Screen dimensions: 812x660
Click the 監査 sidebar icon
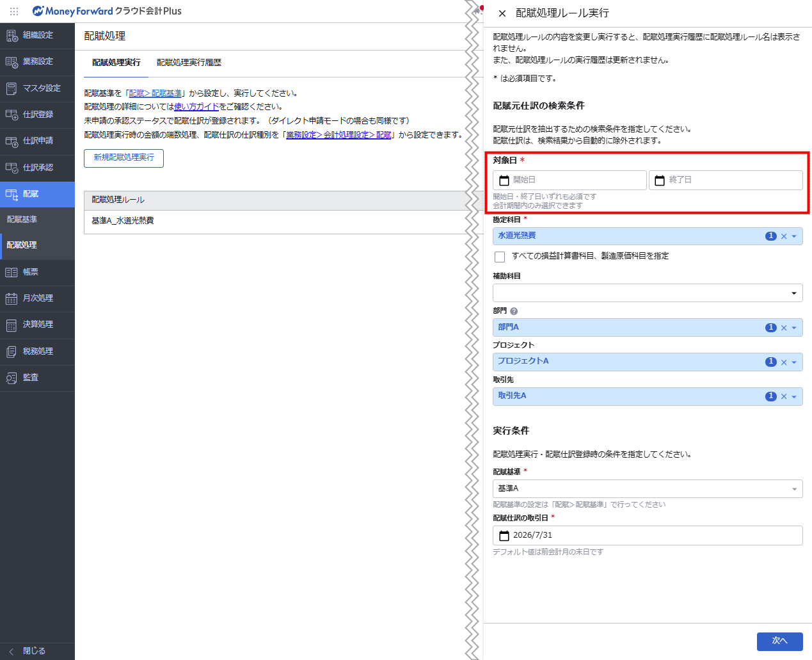click(x=12, y=378)
